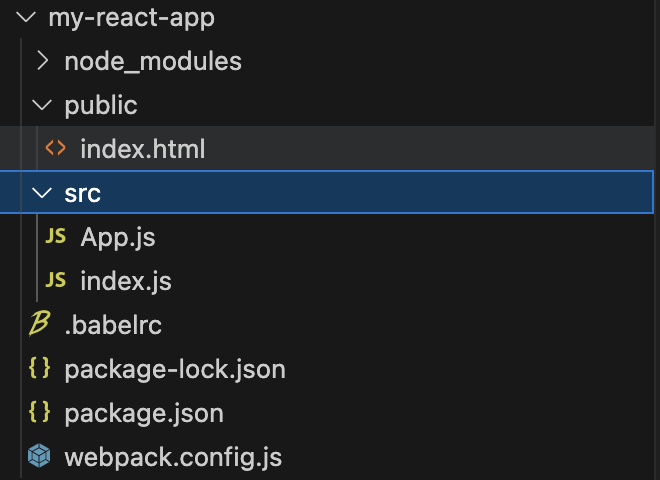
Task: Collapse the my-react-app root folder chevron
Action: point(26,17)
